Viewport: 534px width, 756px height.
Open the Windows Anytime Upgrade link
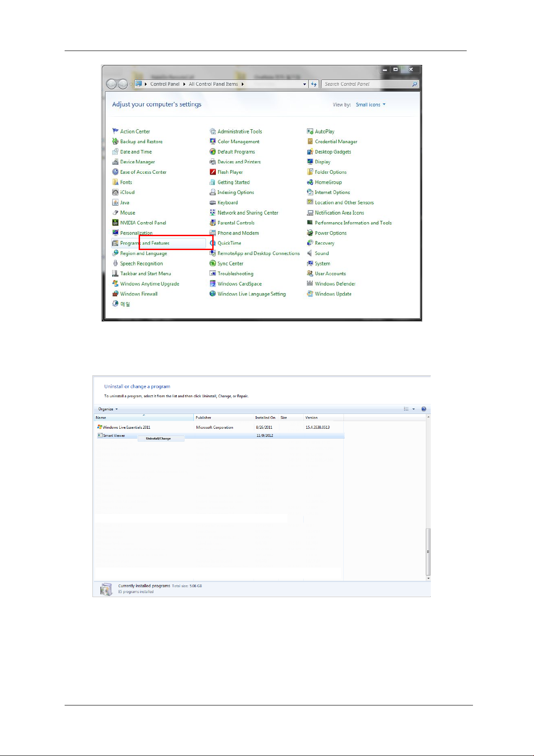coord(149,284)
